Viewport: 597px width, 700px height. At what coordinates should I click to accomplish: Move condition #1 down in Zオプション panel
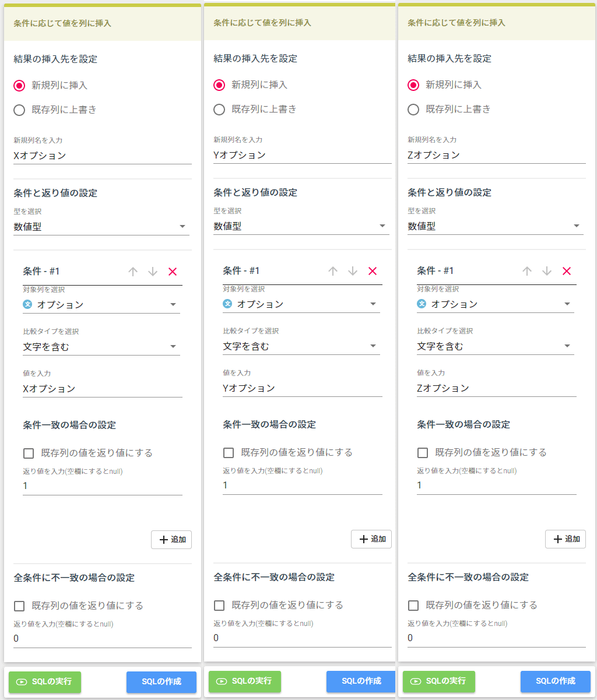(x=547, y=271)
